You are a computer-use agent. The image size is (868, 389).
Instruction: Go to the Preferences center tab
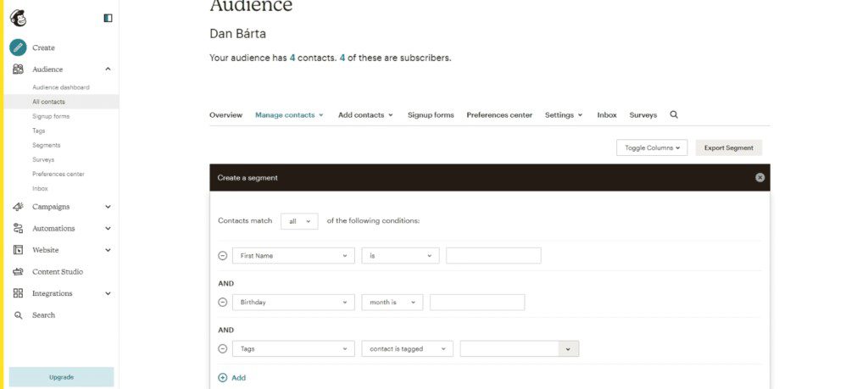(x=499, y=115)
